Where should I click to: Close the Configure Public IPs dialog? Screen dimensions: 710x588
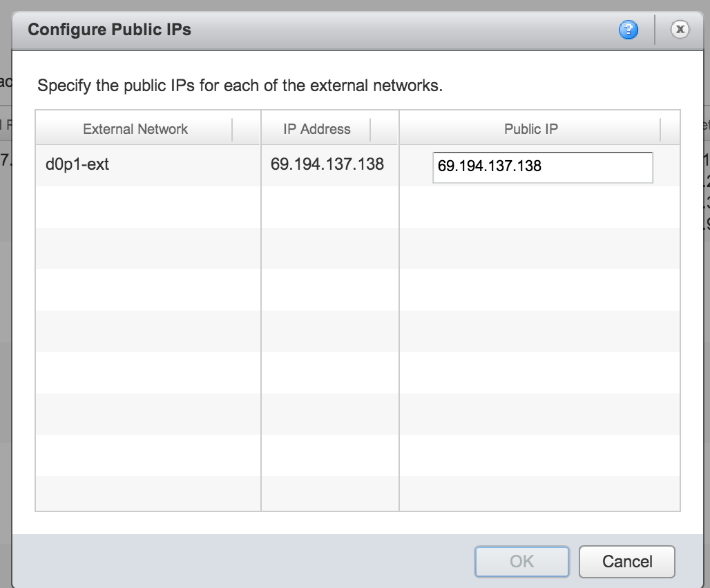[680, 29]
